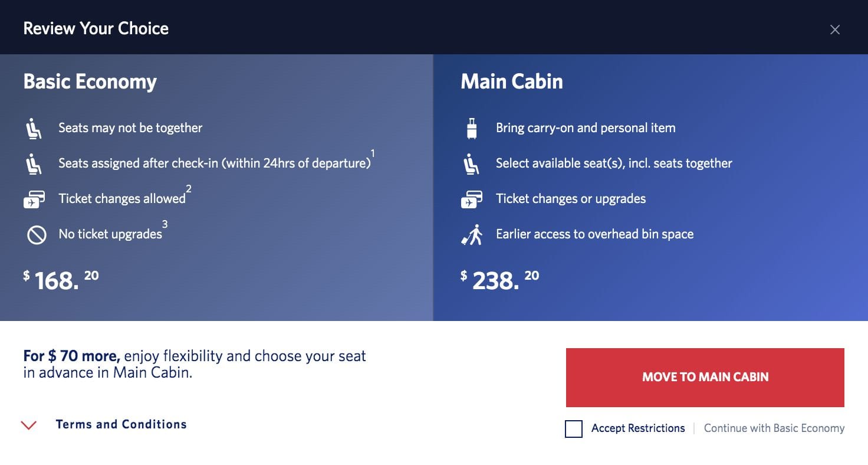Click the red chevron next to Terms
Viewport: 868px width, 465px height.
coord(28,424)
